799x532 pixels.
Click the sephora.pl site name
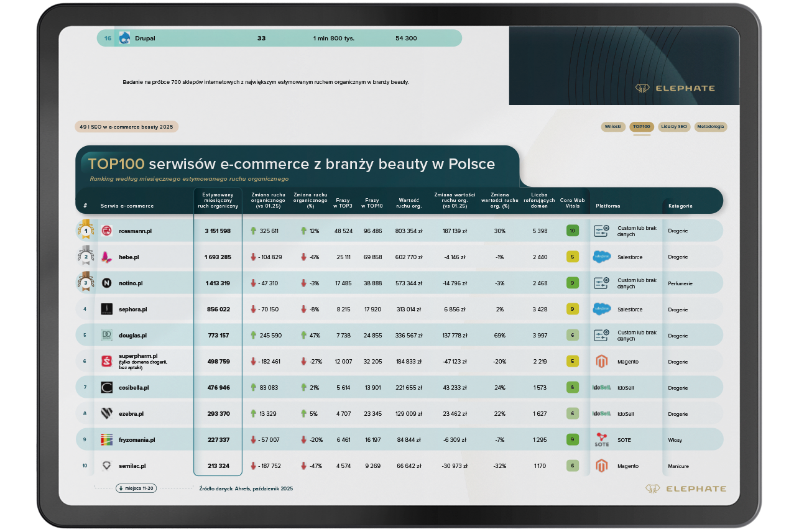[132, 310]
